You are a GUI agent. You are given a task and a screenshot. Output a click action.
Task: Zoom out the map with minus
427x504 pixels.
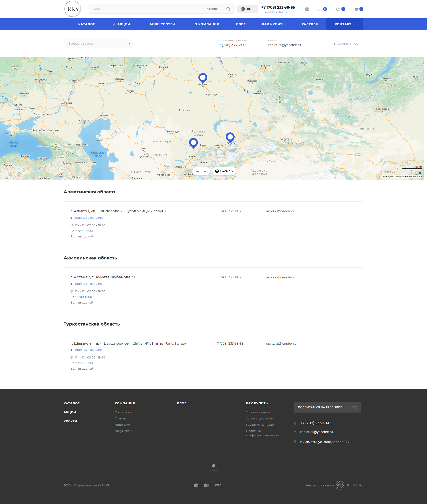click(x=197, y=171)
